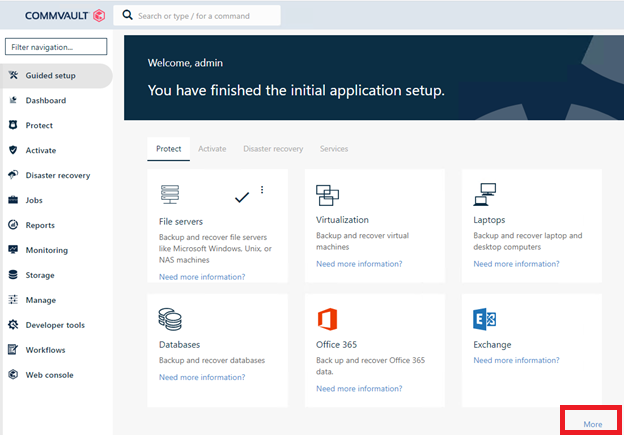Click the Laptops tile icon
Viewport: 624px width, 435px height.
(485, 194)
